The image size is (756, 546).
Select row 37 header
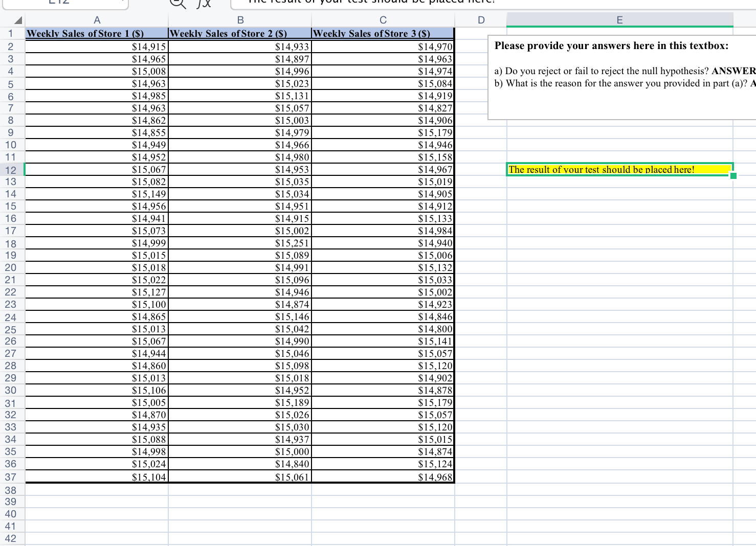(10, 476)
